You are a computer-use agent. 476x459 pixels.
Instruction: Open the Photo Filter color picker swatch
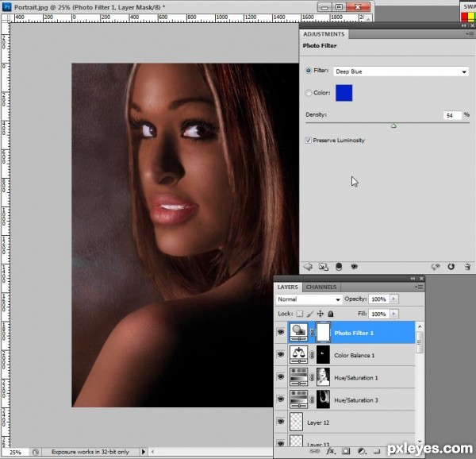pos(344,93)
